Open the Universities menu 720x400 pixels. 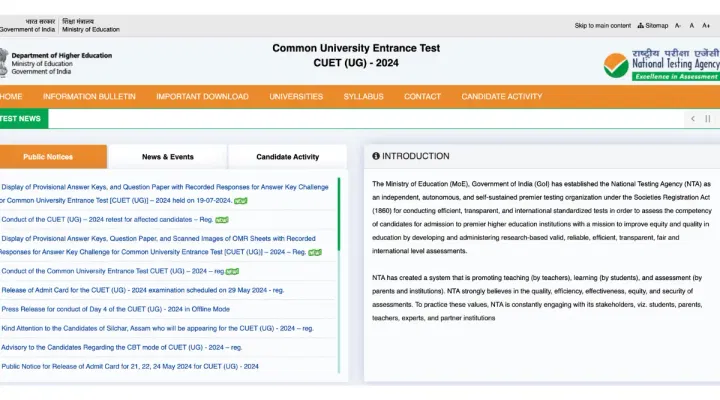296,96
